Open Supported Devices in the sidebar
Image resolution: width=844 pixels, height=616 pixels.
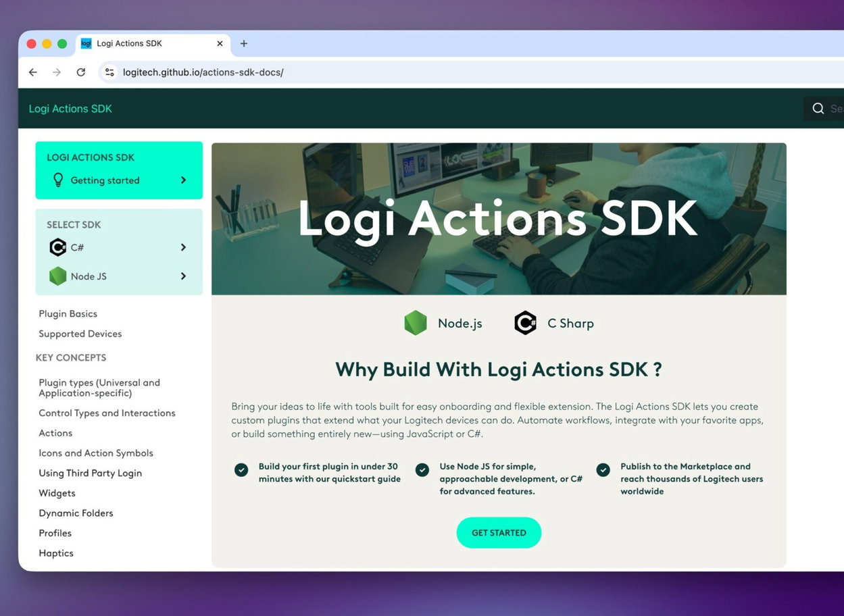[x=80, y=334]
